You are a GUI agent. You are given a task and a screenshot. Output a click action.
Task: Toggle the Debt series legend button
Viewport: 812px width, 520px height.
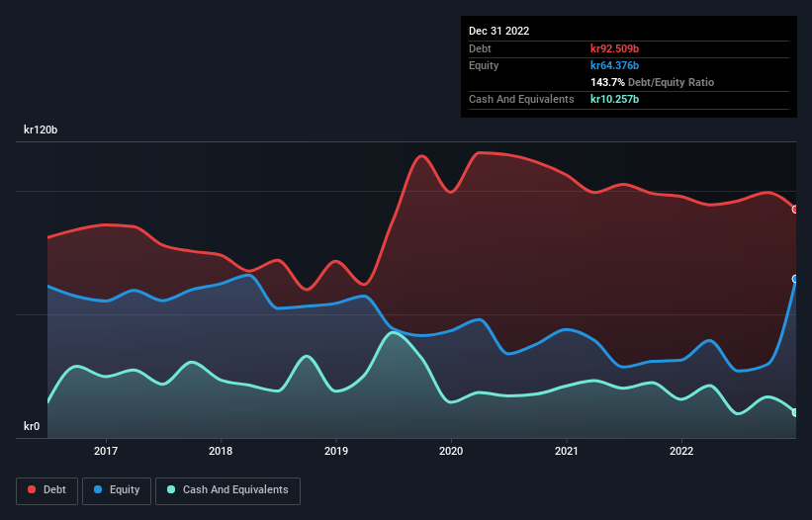click(47, 490)
